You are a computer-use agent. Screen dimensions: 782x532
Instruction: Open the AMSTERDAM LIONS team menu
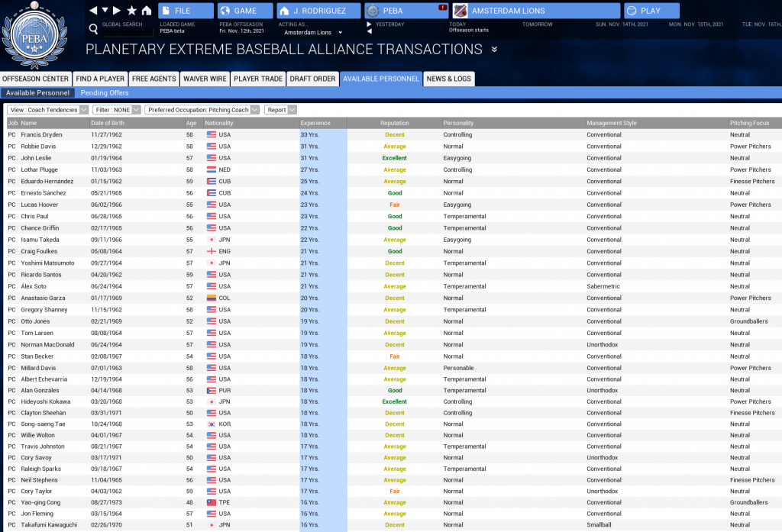(x=536, y=11)
